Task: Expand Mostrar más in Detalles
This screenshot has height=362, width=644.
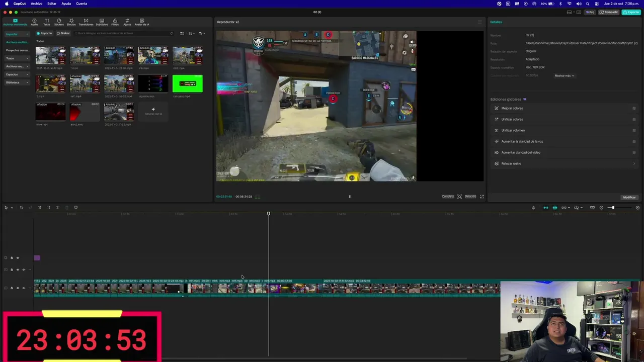Action: click(564, 75)
